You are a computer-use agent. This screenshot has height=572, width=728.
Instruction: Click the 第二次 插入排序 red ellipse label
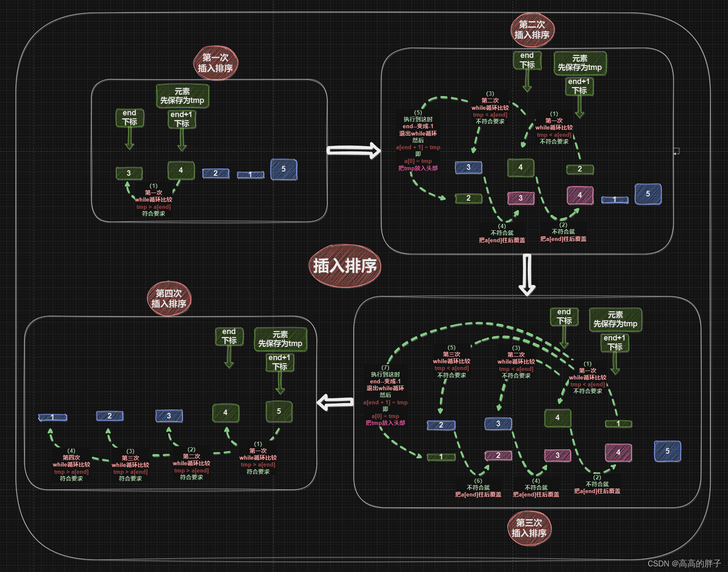(532, 30)
